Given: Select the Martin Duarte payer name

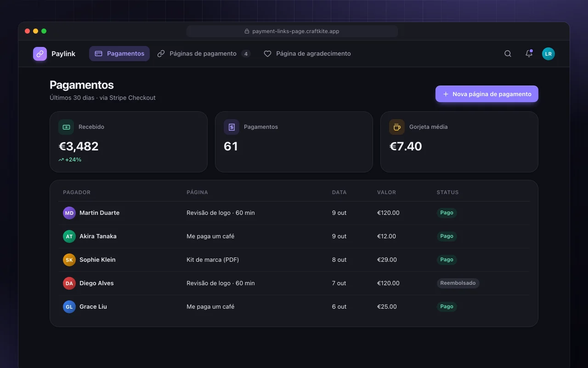Looking at the screenshot, I should point(99,213).
